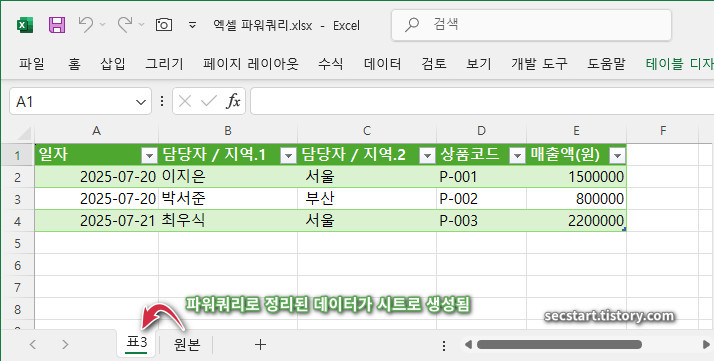Screen dimensions: 714x361
Task: Click horizontal scrollbar left arrow
Action: 468,345
